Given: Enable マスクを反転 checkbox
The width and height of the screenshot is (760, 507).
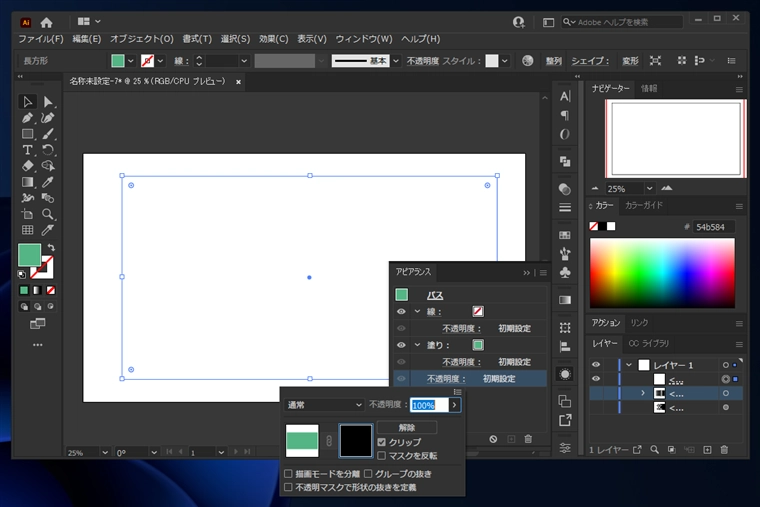Looking at the screenshot, I should click(x=381, y=456).
